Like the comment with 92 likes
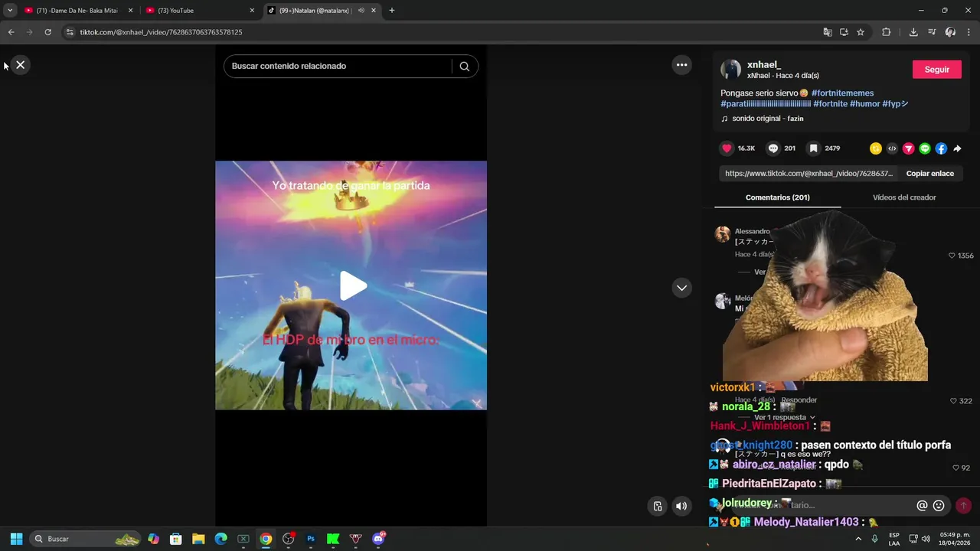 [x=955, y=468]
